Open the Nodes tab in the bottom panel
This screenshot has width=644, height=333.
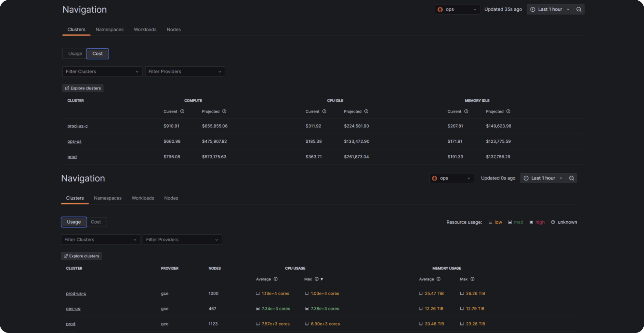(171, 198)
